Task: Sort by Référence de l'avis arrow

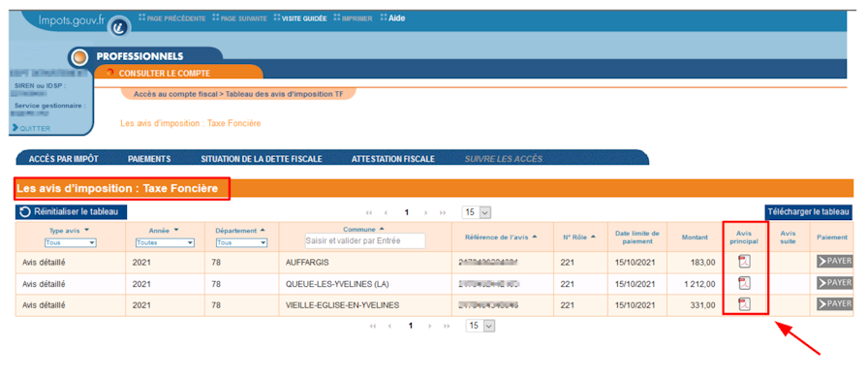Action: (535, 237)
